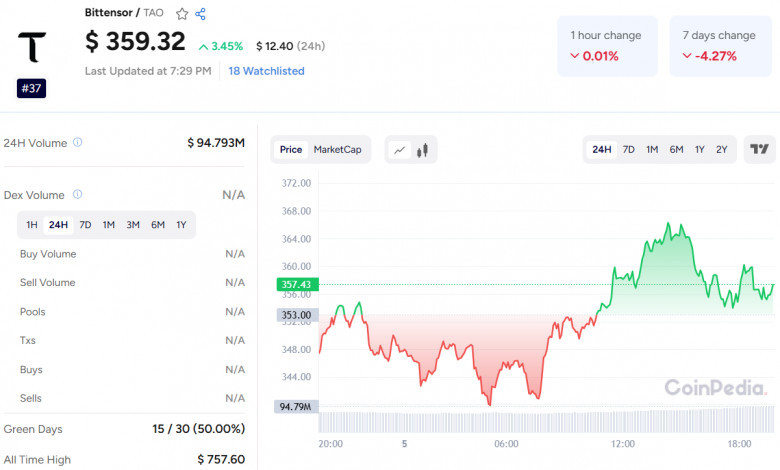
Task: Click the Pools row label
Action: click(x=32, y=312)
